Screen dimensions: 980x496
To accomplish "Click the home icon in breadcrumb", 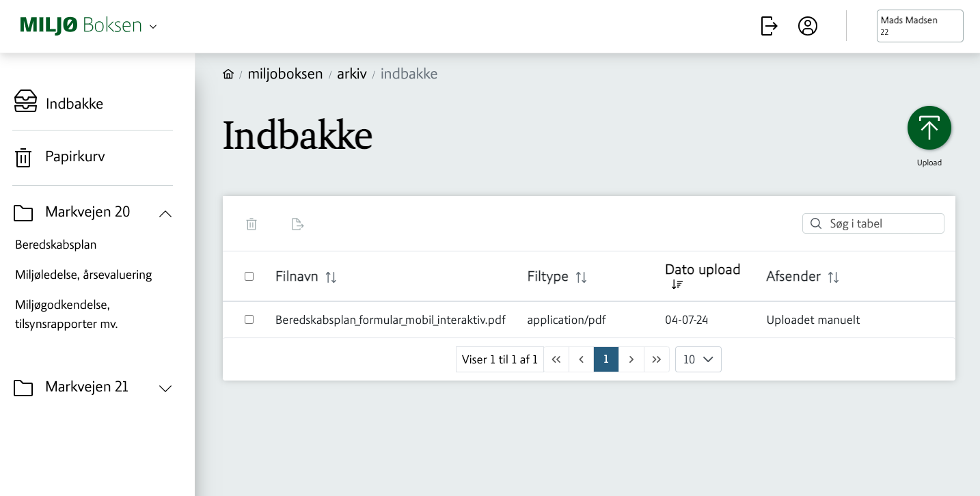I will [228, 74].
